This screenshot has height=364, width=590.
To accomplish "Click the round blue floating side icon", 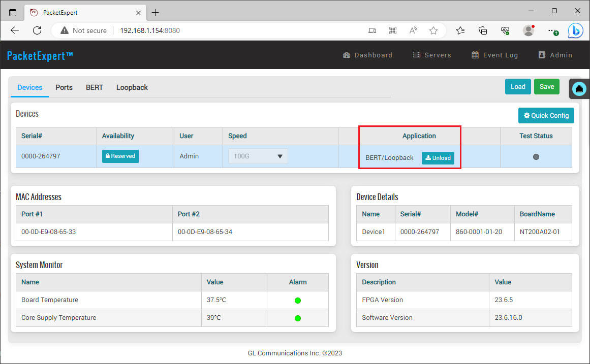I will 579,89.
